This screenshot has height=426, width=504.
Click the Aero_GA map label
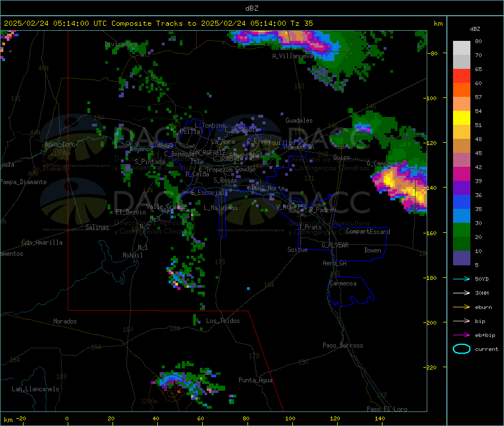[334, 264]
